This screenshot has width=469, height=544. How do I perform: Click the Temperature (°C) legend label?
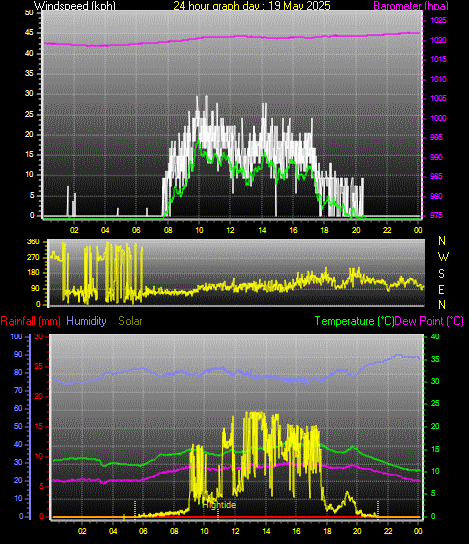point(354,321)
